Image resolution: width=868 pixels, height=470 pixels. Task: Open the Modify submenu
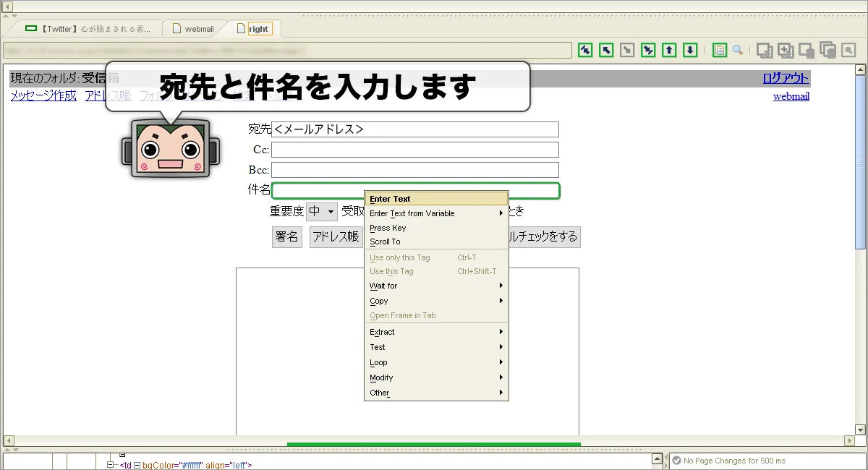pos(437,377)
